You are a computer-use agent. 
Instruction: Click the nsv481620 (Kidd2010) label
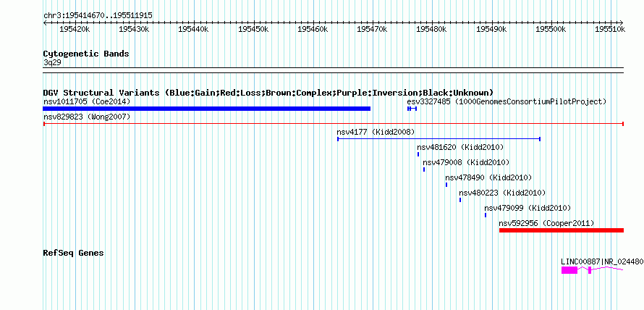pyautogui.click(x=460, y=147)
